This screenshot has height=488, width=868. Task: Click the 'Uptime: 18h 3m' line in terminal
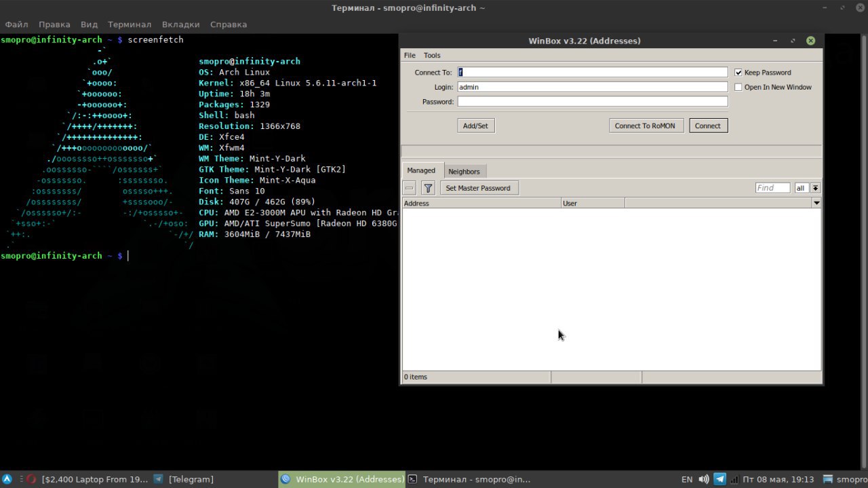tap(234, 94)
